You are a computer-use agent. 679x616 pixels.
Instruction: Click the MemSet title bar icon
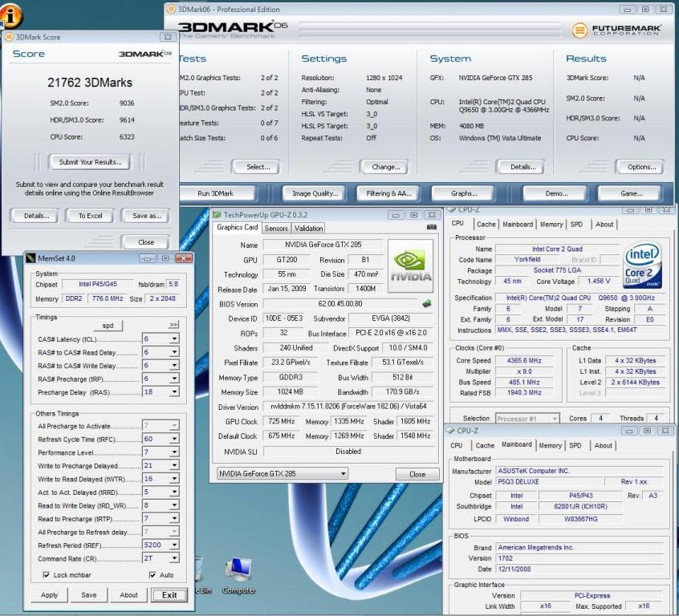[30, 258]
